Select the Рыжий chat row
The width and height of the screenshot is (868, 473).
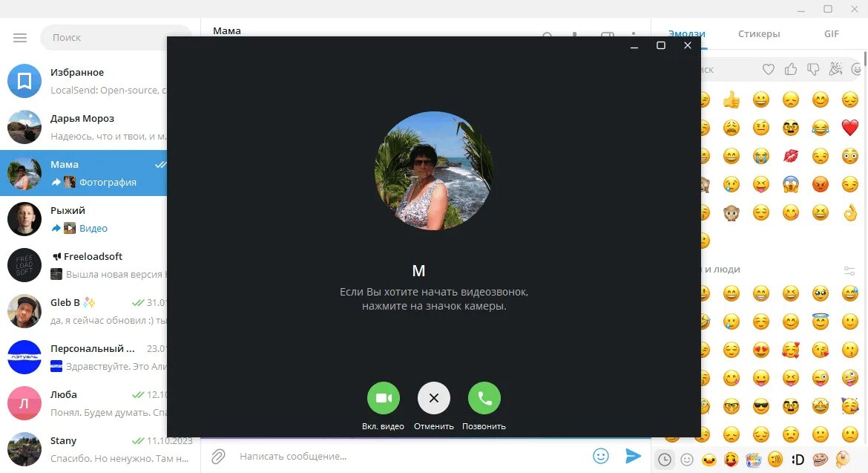tap(84, 219)
